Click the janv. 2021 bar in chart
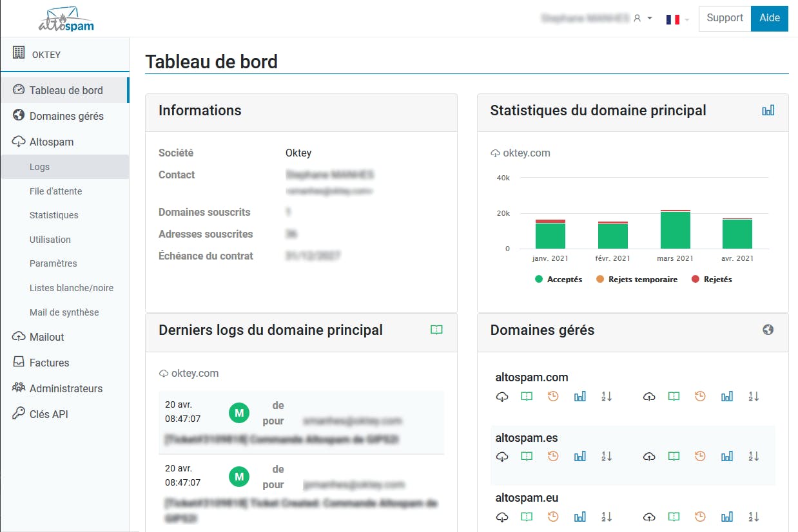This screenshot has width=798, height=532. [x=550, y=234]
